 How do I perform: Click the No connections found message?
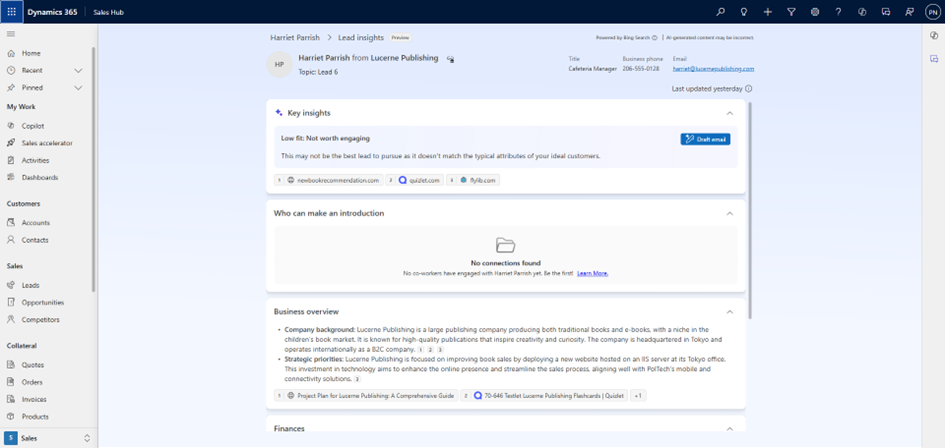pos(506,263)
